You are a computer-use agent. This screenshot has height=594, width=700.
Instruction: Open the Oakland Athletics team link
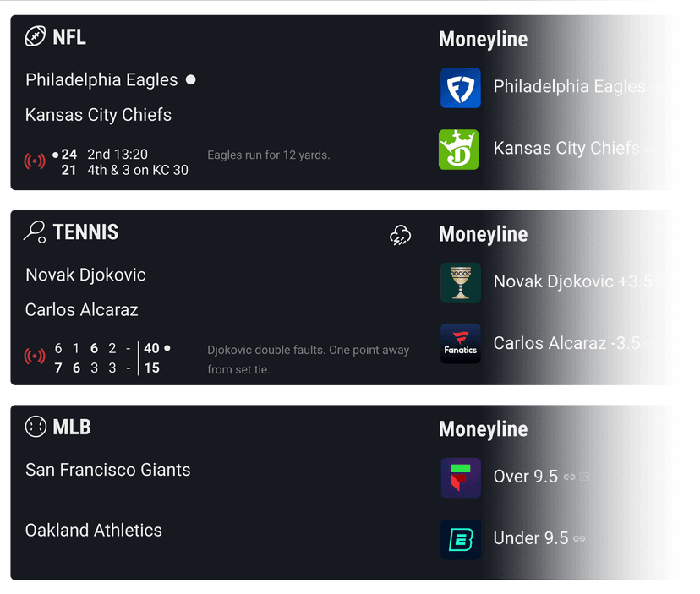[x=94, y=531]
